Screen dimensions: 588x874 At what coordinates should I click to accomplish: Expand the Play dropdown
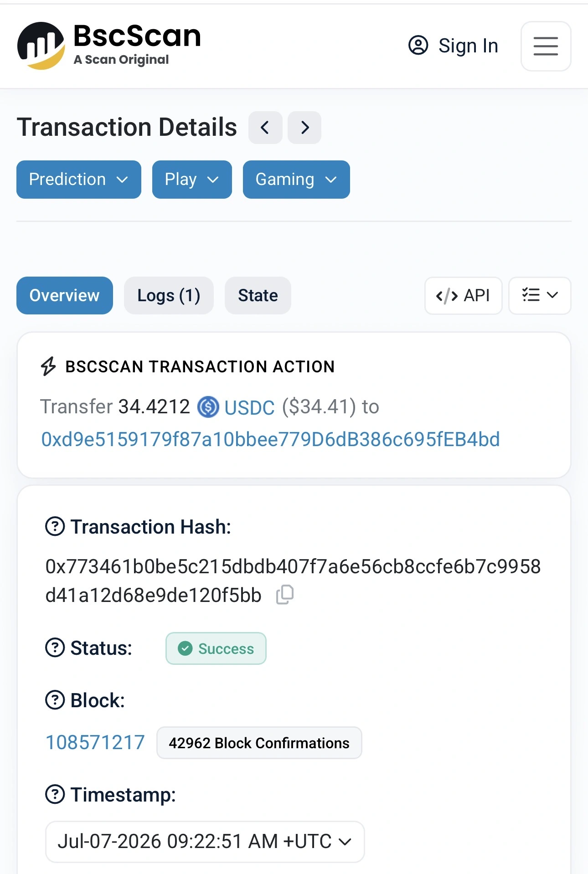pos(192,180)
